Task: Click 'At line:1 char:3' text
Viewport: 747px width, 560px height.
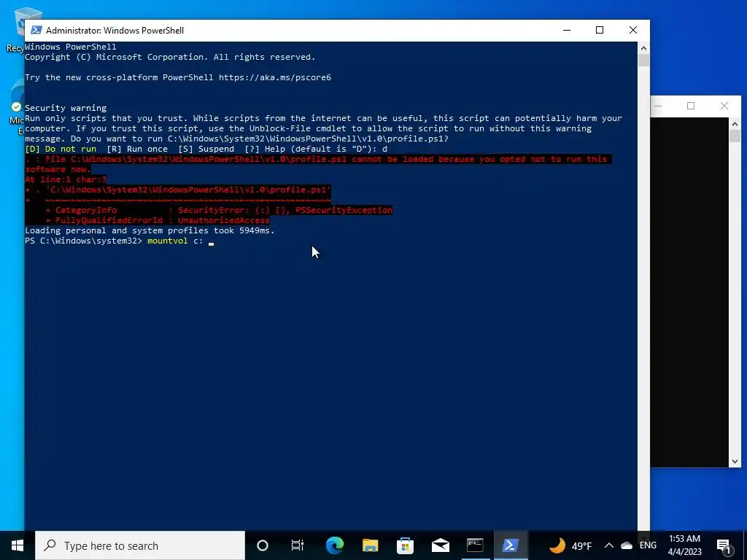Action: 66,179
